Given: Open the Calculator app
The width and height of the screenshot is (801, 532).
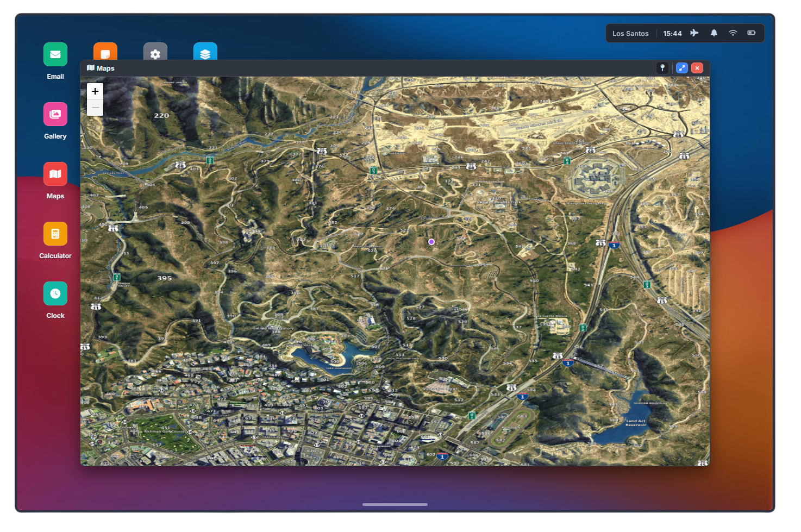Looking at the screenshot, I should [x=55, y=234].
